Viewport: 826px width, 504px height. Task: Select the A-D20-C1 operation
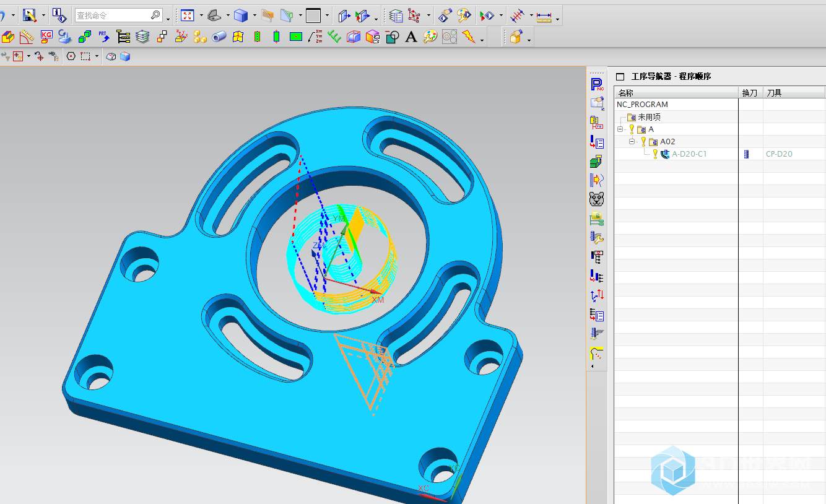pyautogui.click(x=689, y=154)
